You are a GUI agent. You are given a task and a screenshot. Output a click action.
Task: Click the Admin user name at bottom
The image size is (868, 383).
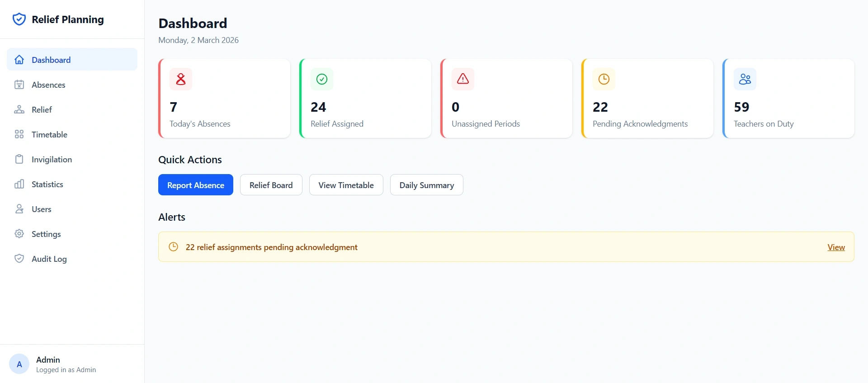click(x=48, y=359)
